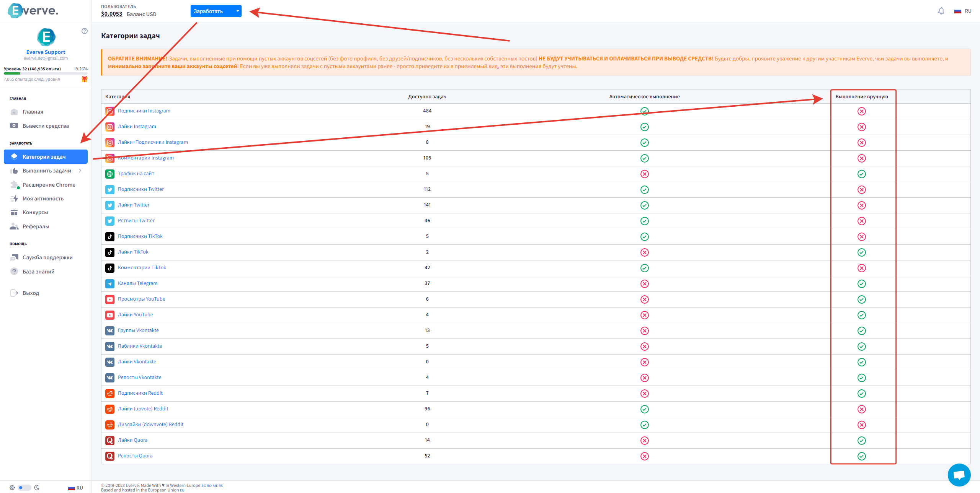Click the Quora icon beside Лайки Quora

coord(110,441)
